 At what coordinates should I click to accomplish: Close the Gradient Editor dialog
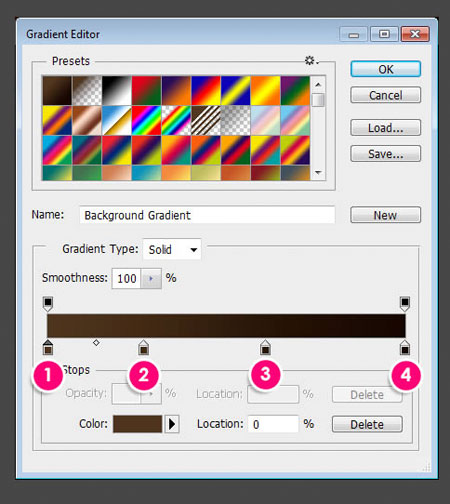pyautogui.click(x=415, y=34)
